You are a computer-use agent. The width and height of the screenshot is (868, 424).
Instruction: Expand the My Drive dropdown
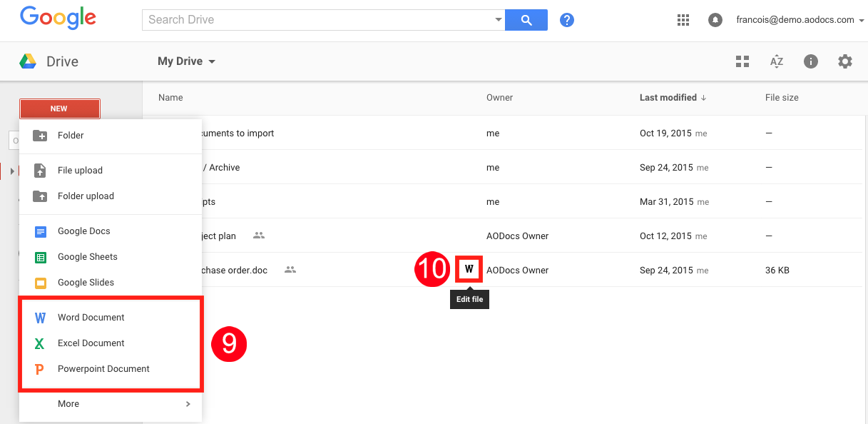[186, 61]
